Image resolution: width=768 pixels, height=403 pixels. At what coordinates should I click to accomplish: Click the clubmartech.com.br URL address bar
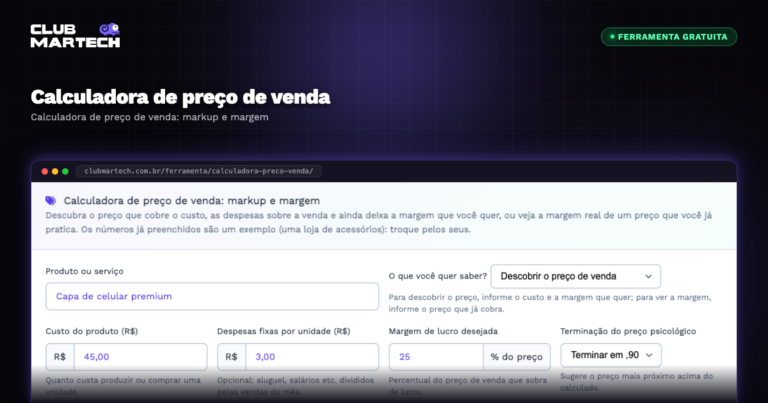tap(199, 171)
